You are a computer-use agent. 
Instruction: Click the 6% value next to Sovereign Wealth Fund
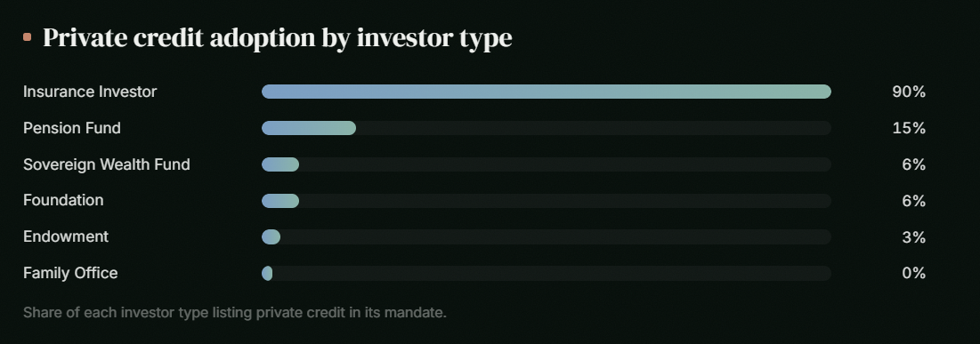pyautogui.click(x=914, y=164)
